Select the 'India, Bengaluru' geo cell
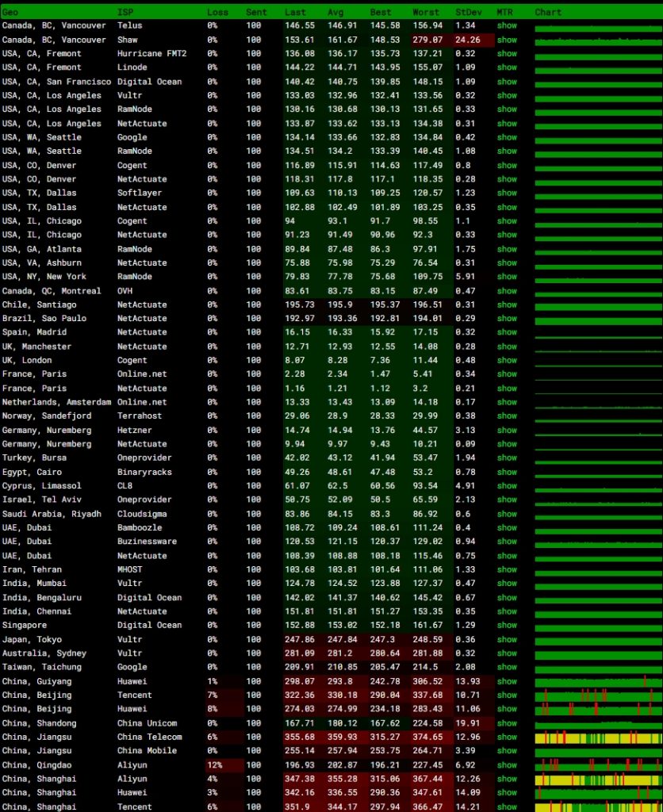This screenshot has width=663, height=812. 42,598
